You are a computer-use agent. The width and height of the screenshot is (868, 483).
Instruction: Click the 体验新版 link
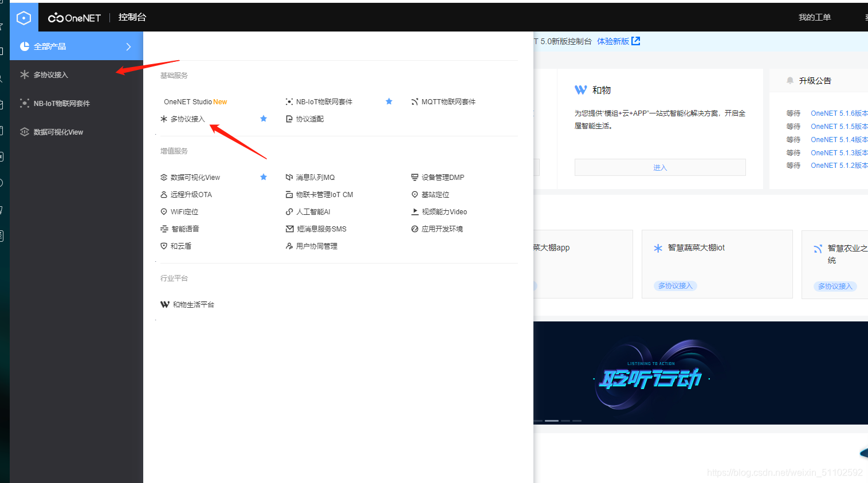613,41
